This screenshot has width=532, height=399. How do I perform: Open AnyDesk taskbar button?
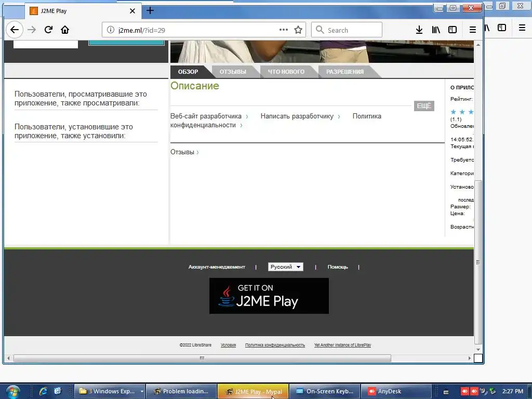coord(396,391)
